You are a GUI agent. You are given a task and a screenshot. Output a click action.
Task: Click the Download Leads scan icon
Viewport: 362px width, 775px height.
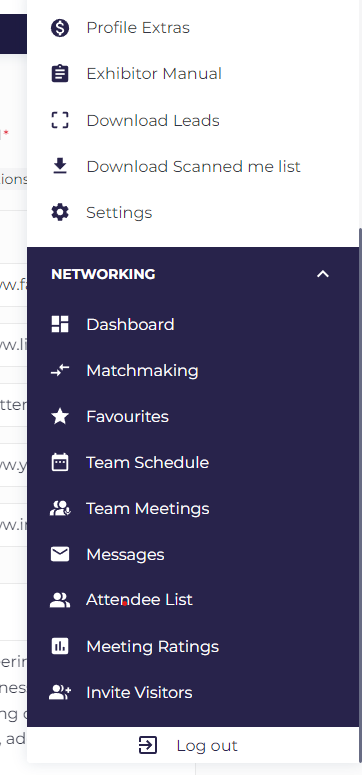click(60, 120)
